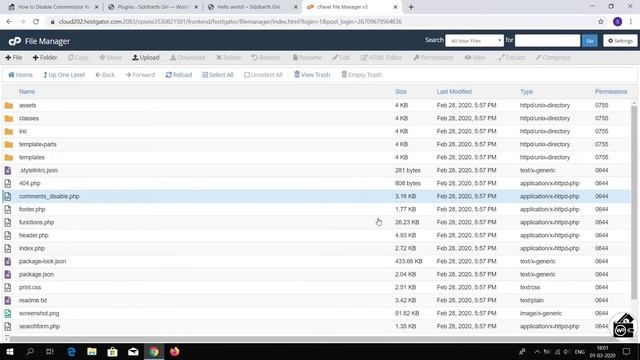Select the screenshot.png file icon

(x=8, y=313)
